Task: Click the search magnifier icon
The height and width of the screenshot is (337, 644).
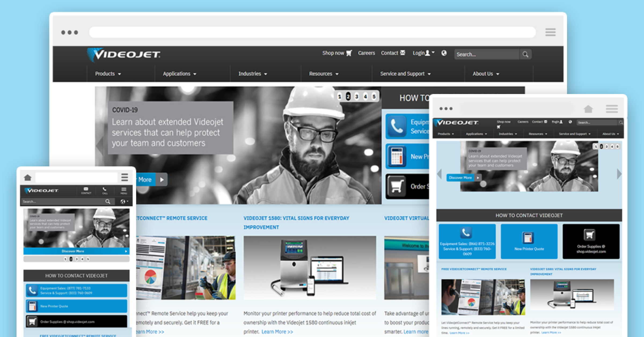Action: pyautogui.click(x=525, y=54)
